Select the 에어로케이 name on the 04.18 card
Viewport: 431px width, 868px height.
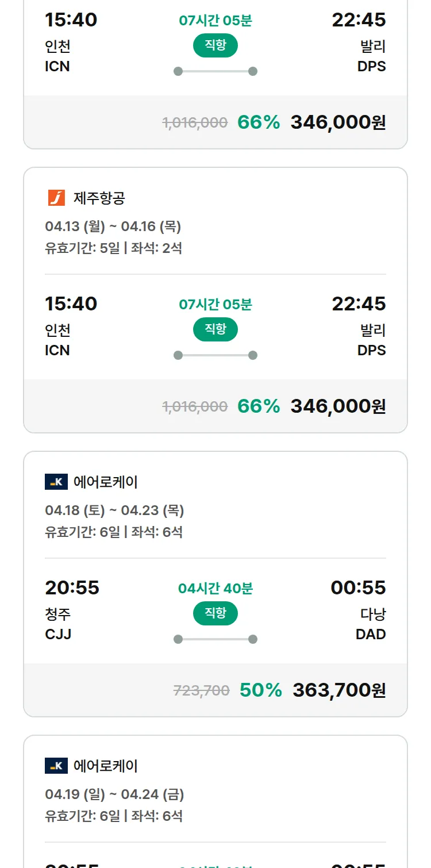106,482
